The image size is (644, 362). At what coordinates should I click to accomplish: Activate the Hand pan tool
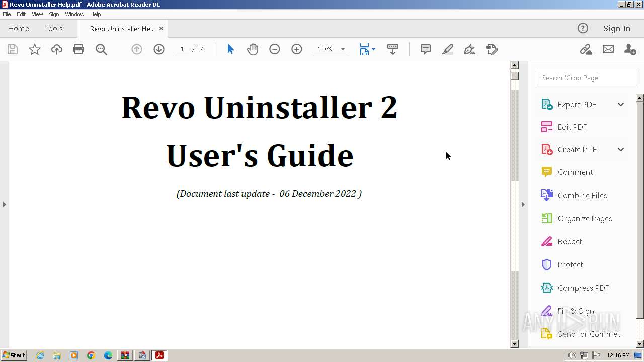(253, 49)
